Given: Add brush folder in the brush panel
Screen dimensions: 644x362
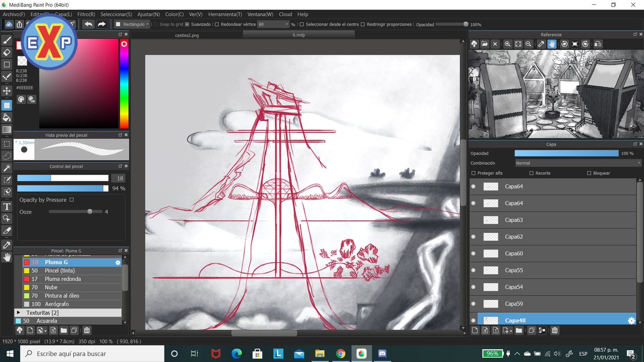Looking at the screenshot, I should (x=64, y=330).
